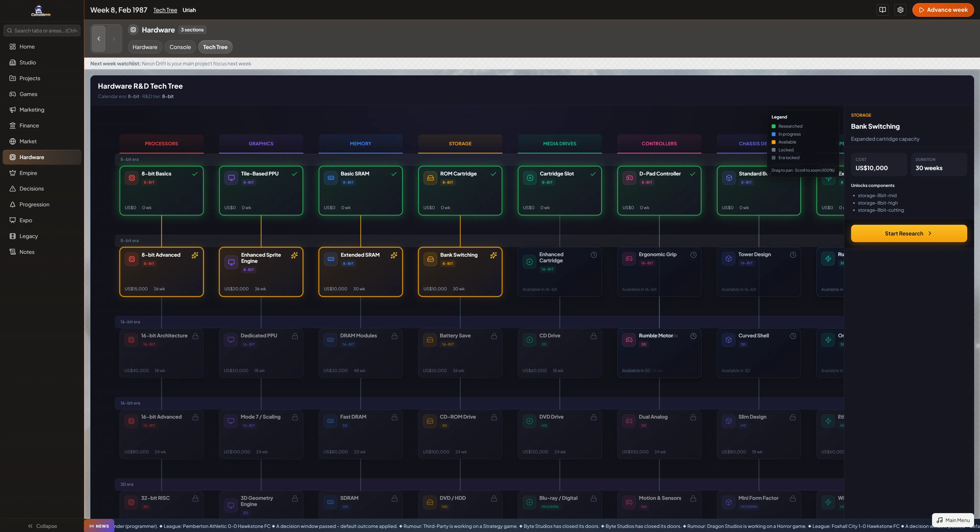The image size is (980, 532).
Task: Select Hardware in the sidebar menu
Action: point(42,157)
